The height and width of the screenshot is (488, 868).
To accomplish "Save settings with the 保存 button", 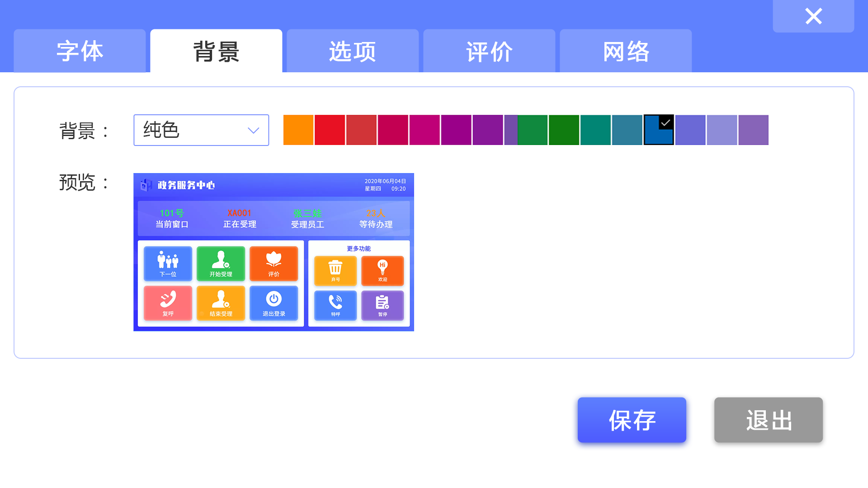I will (x=632, y=420).
